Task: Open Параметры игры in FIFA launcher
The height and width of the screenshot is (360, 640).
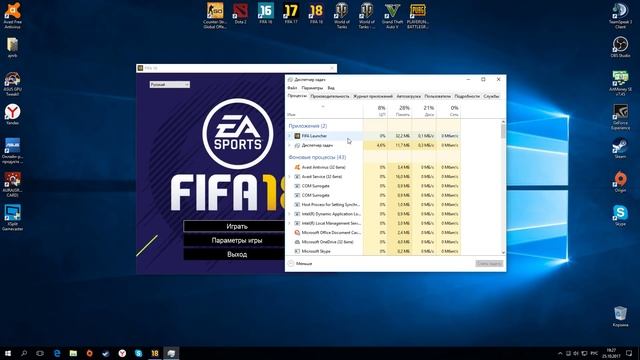Action: click(237, 240)
